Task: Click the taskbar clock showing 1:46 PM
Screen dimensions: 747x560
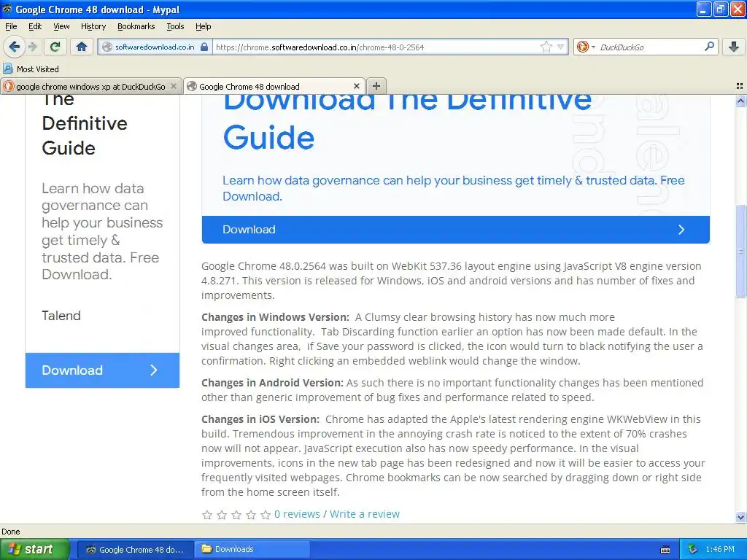Action: (x=720, y=549)
